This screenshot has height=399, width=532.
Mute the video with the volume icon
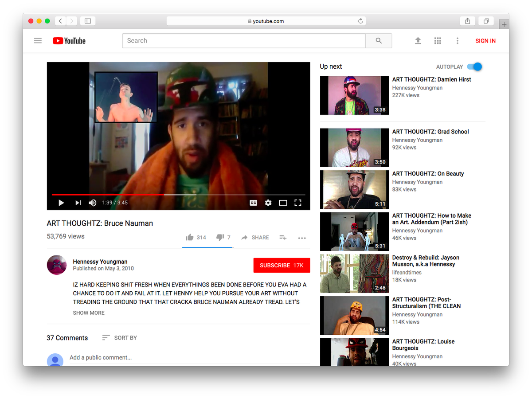pyautogui.click(x=92, y=203)
